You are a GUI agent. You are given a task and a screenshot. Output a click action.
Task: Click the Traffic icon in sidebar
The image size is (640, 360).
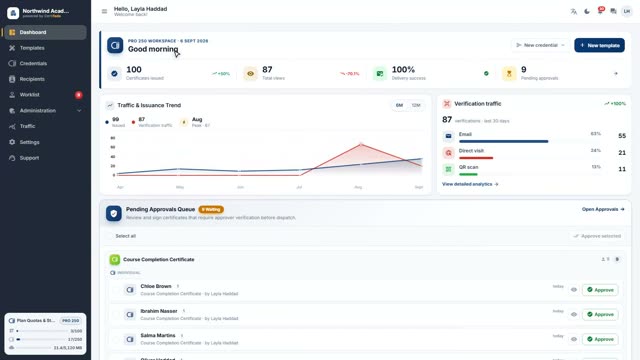point(12,127)
